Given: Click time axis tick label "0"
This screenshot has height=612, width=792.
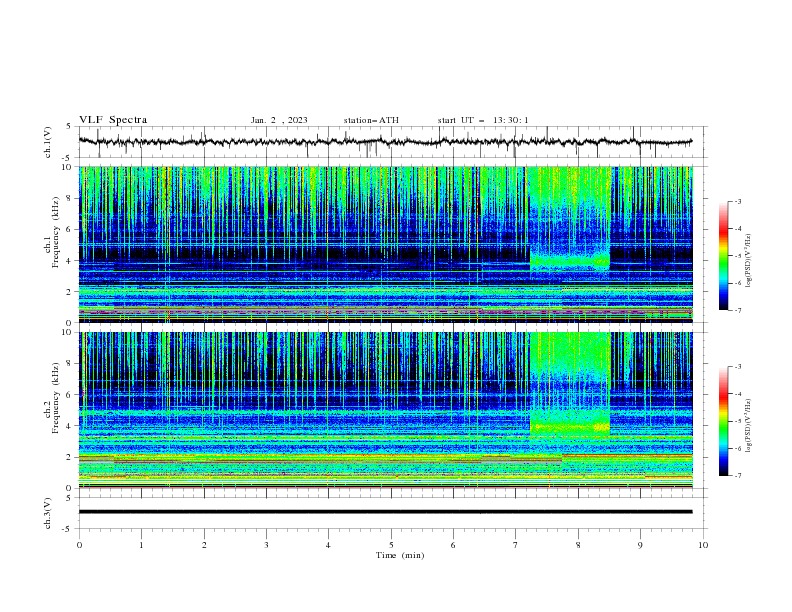Looking at the screenshot, I should (x=79, y=545).
